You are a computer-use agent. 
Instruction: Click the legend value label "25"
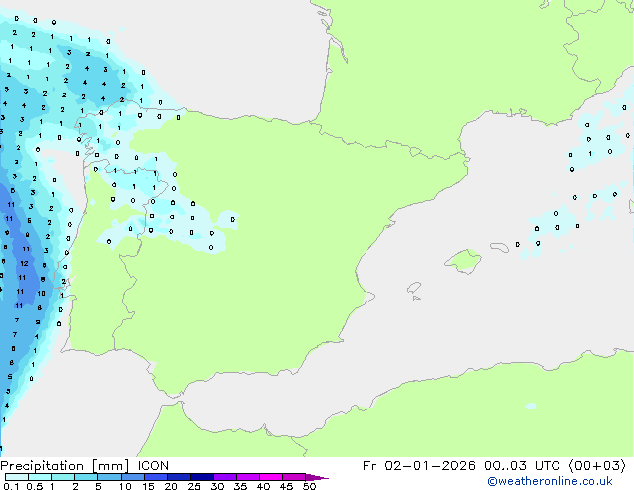pyautogui.click(x=194, y=486)
